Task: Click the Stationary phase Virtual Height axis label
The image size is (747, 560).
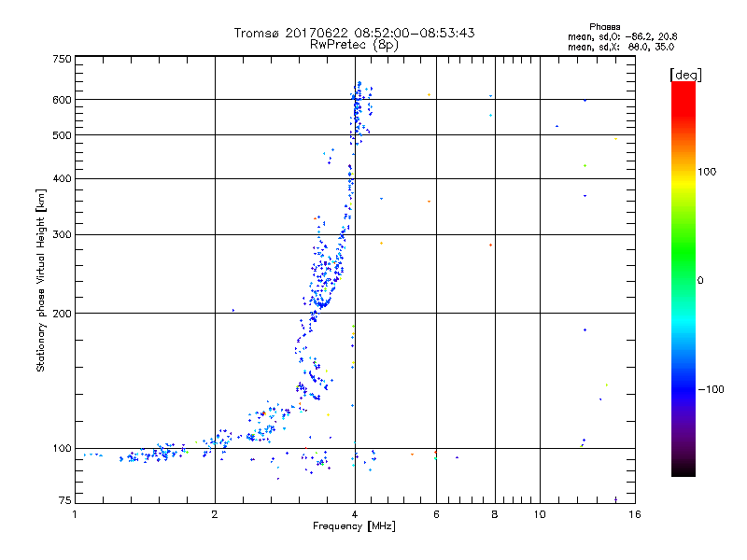Action: pyautogui.click(x=41, y=282)
